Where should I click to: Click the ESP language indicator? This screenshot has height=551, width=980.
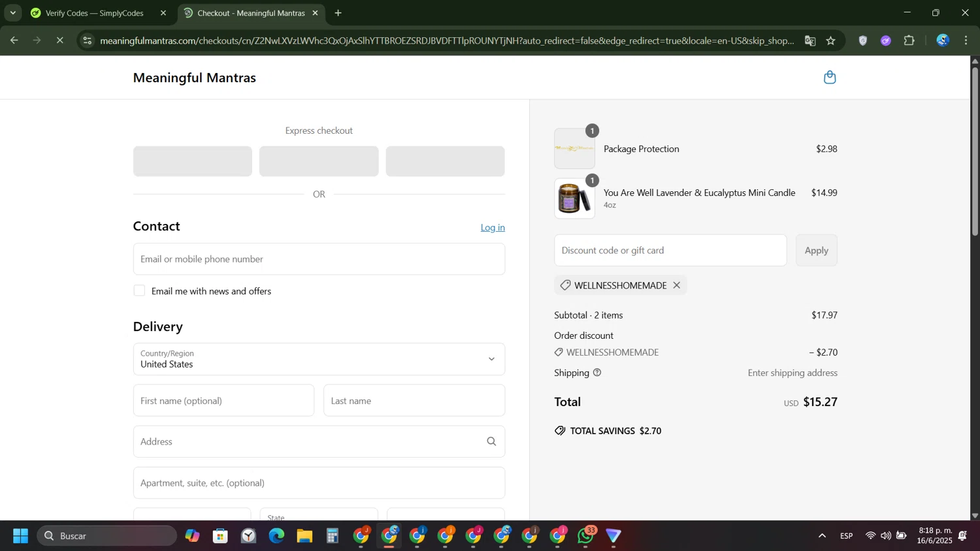coord(847,536)
